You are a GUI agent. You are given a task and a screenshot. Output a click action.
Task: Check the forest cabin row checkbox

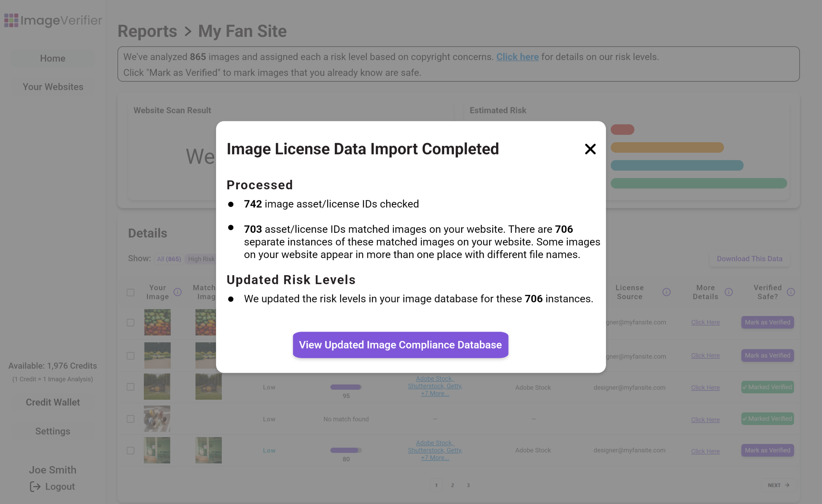130,387
